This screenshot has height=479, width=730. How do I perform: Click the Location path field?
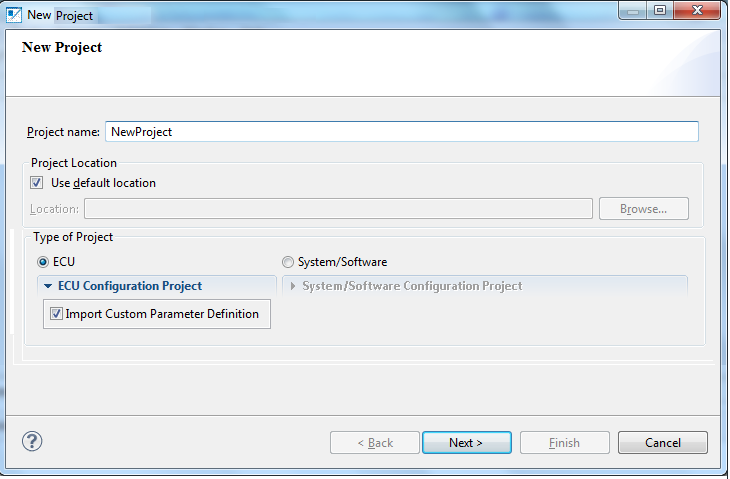[338, 209]
